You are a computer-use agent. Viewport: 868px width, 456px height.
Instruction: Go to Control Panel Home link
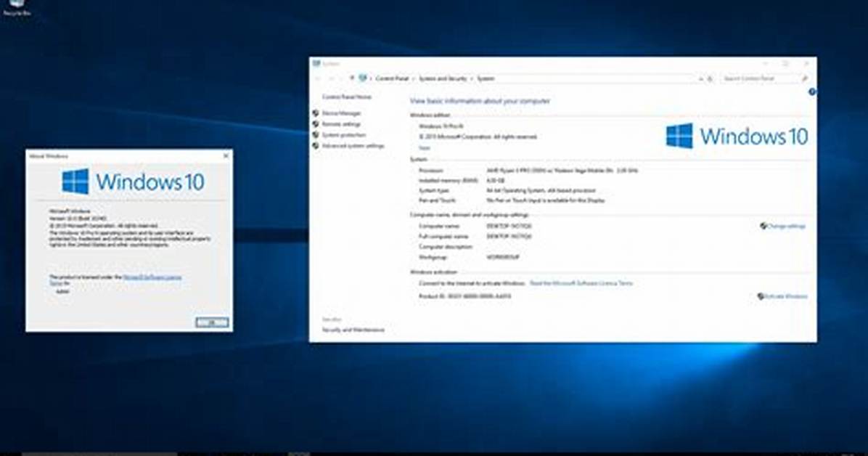coord(346,97)
